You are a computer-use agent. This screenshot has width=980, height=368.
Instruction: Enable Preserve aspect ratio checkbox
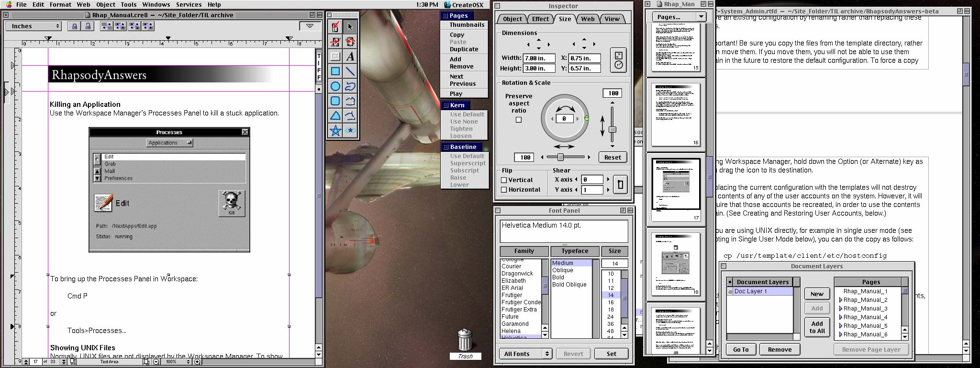click(x=519, y=120)
